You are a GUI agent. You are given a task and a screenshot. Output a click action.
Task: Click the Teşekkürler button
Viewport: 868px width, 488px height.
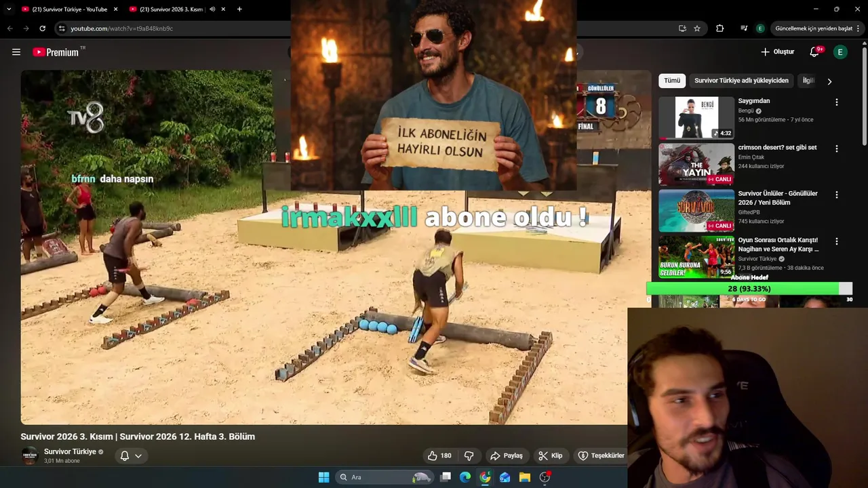pyautogui.click(x=601, y=455)
